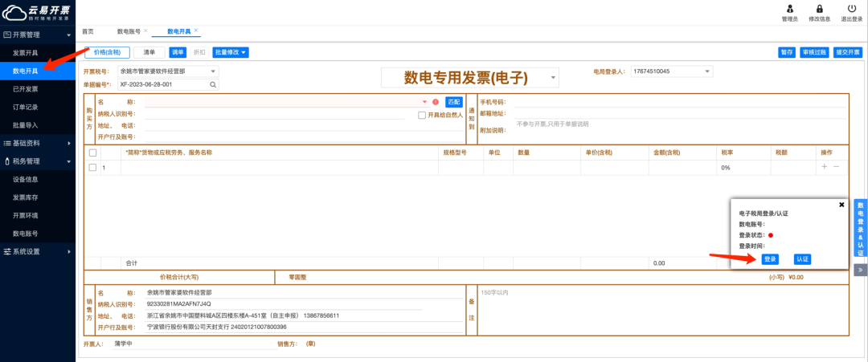Expand the 电局登录人 dropdown
This screenshot has height=362, width=868.
(x=672, y=71)
